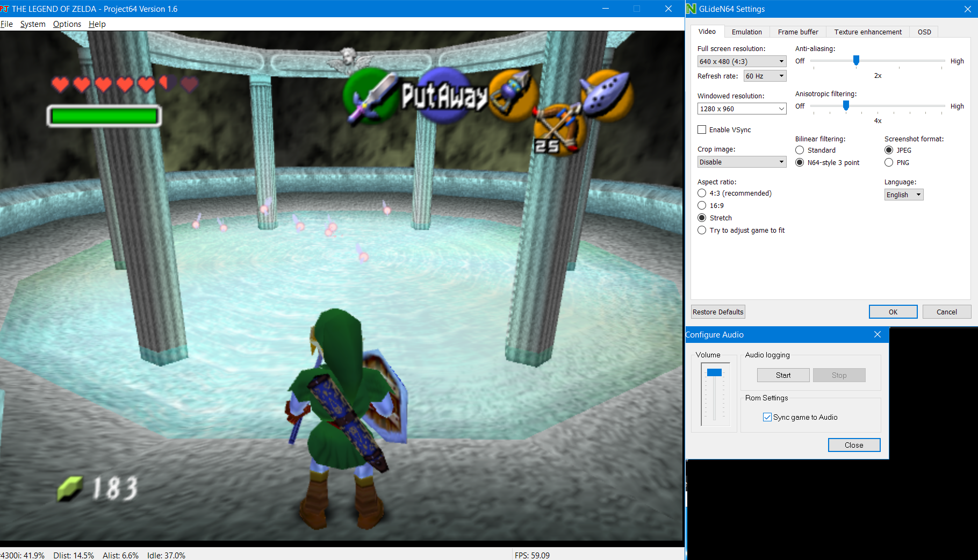978x560 pixels.
Task: Click the FPS: 59.09 status bar readout
Action: pos(532,555)
